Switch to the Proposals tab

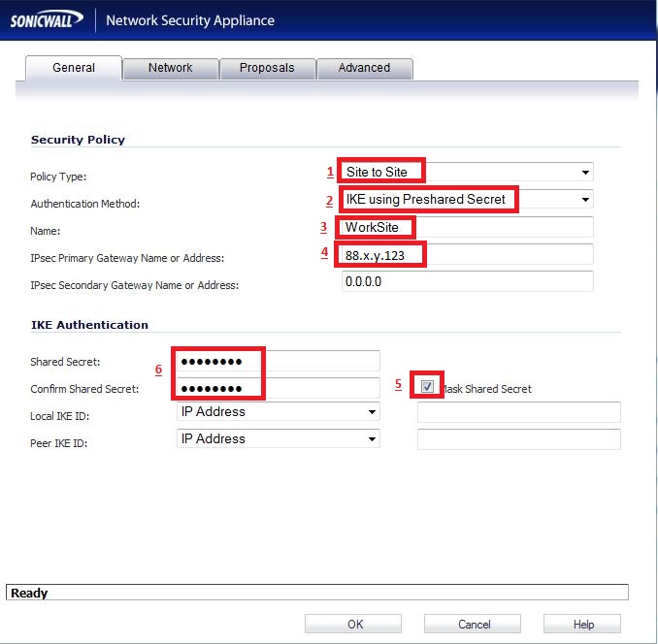click(x=266, y=68)
